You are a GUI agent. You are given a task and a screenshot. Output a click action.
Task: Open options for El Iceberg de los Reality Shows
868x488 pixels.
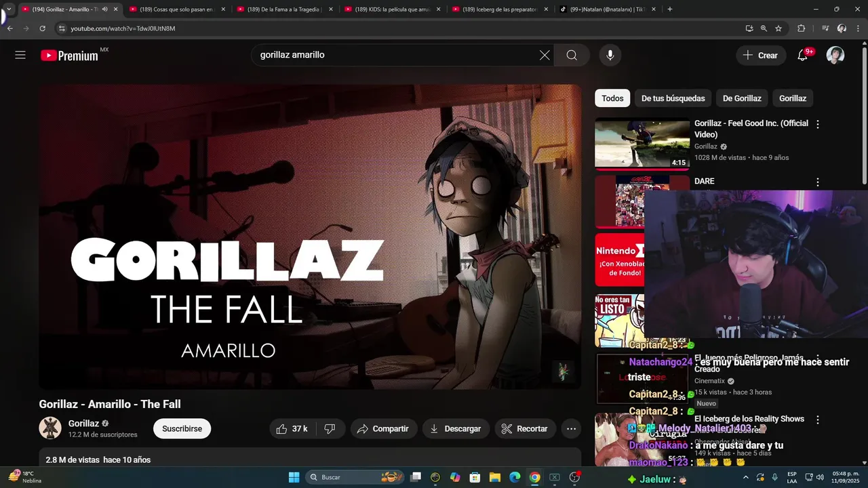coord(818,420)
